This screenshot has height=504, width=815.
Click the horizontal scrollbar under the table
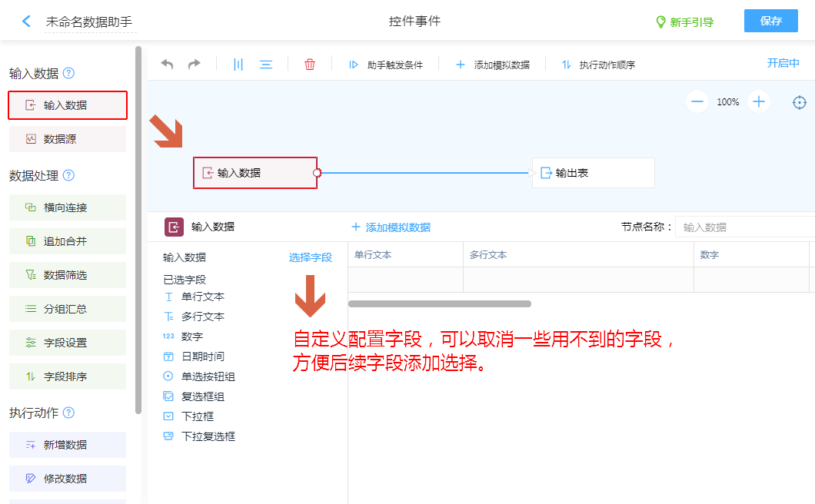click(440, 303)
